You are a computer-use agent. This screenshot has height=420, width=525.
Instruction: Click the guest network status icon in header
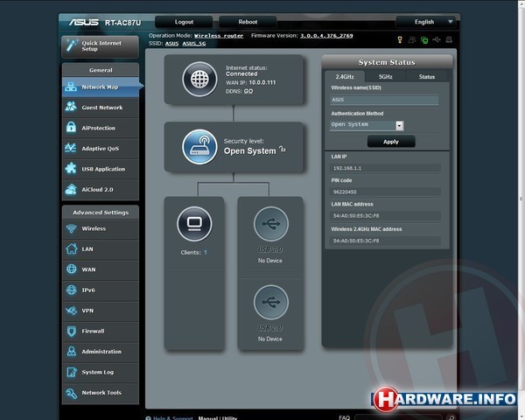[x=412, y=40]
